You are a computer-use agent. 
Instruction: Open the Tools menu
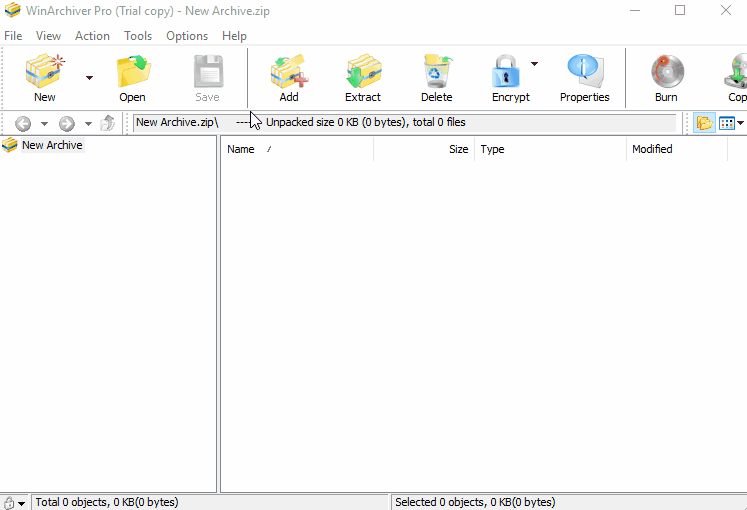coord(138,36)
